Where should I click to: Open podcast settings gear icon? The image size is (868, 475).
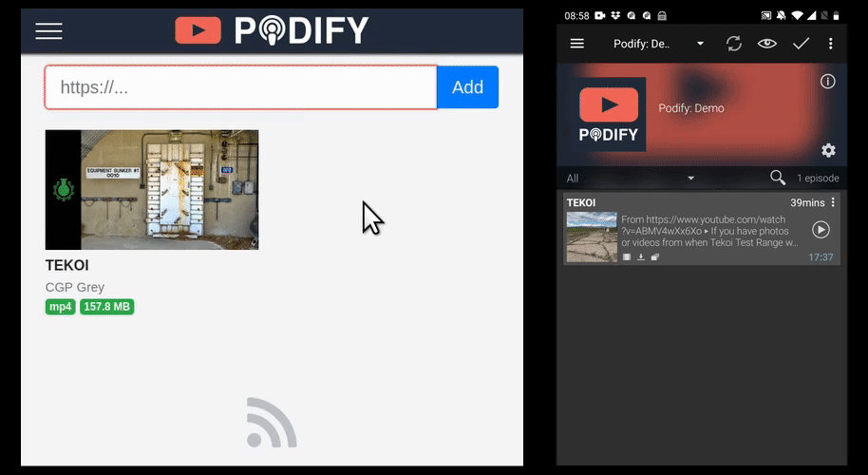[828, 150]
